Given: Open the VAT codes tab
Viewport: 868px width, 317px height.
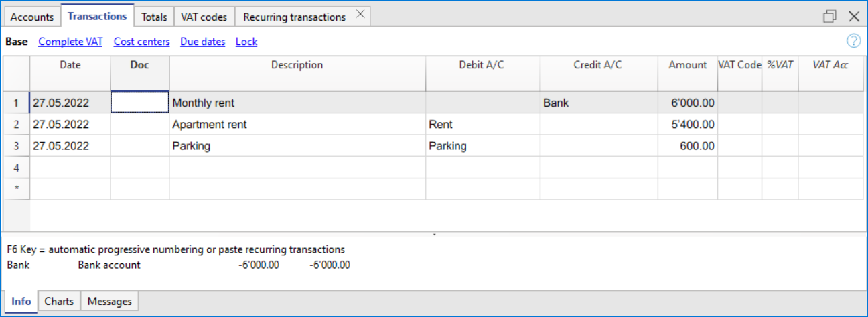Looking at the screenshot, I should 204,17.
